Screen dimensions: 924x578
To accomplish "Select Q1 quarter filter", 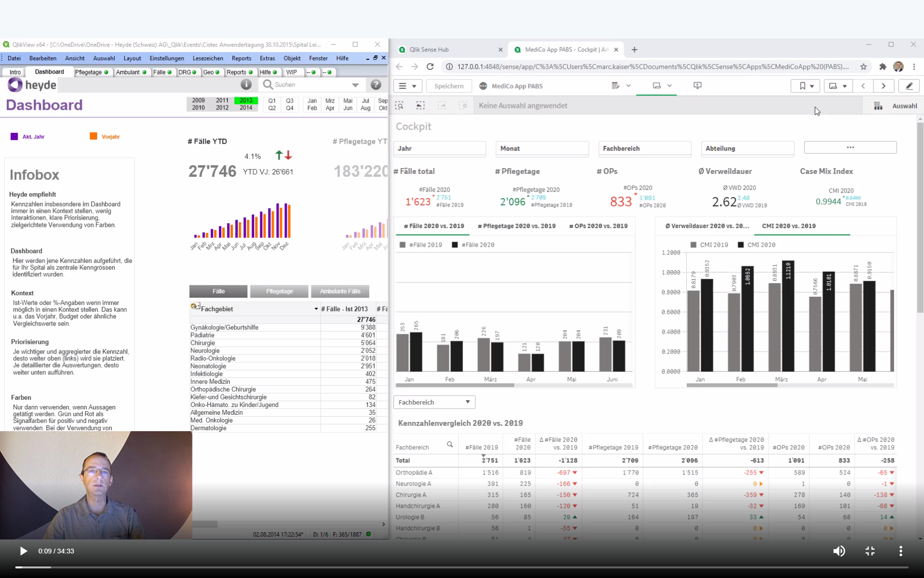I will (272, 101).
